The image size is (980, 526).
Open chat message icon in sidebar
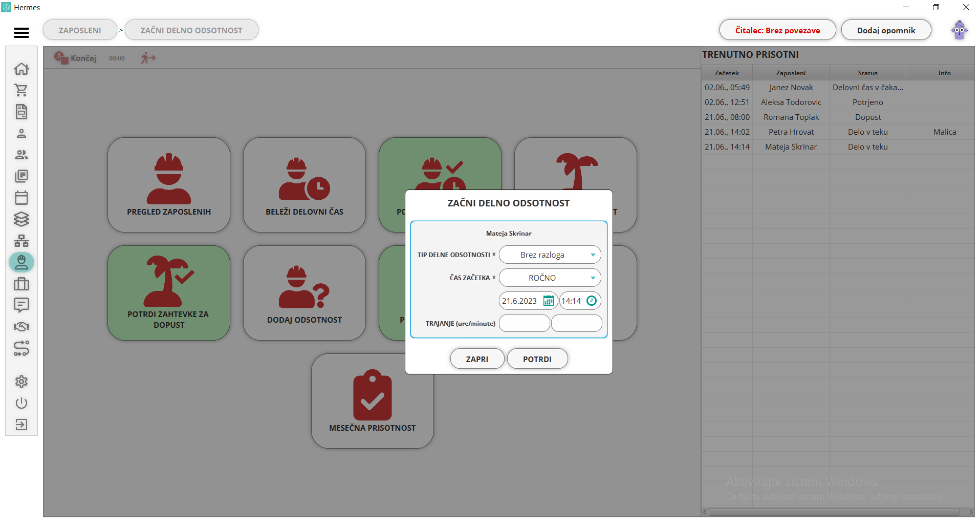tap(21, 305)
